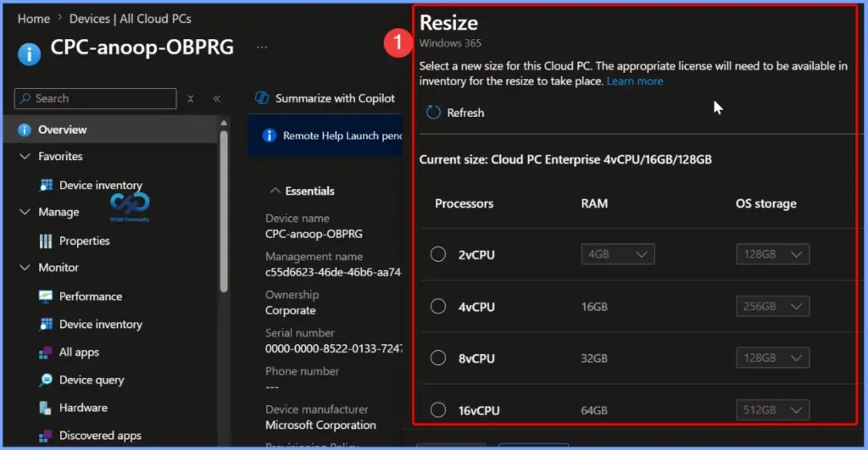Screen dimensions: 868x450
Task: Open Devices | All Cloud PCs breadcrumb
Action: click(x=130, y=19)
